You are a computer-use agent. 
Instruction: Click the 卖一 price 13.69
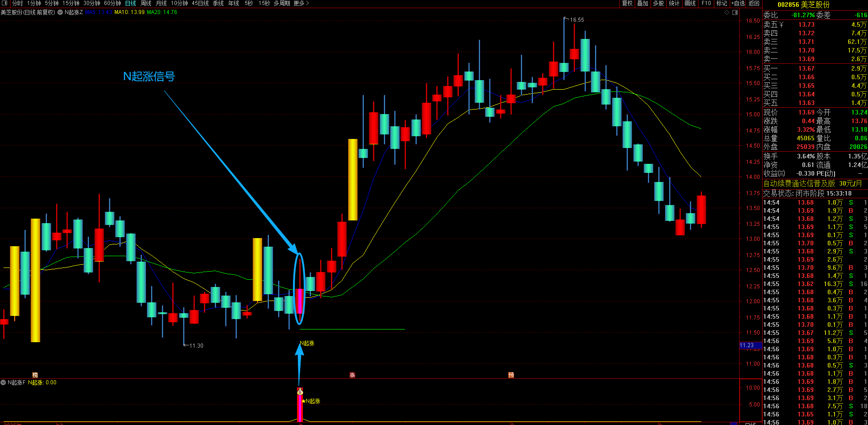pyautogui.click(x=807, y=59)
